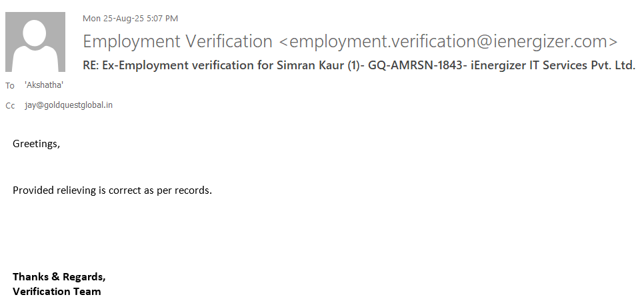This screenshot has width=644, height=301.
Task: Click the 5:07 PM received time
Action: [162, 19]
